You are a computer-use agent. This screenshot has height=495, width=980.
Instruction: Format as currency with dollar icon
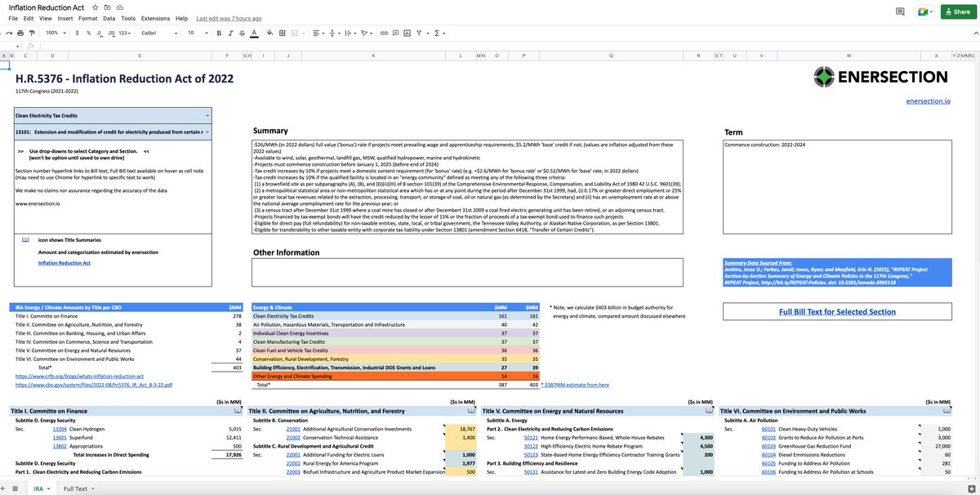(x=77, y=33)
